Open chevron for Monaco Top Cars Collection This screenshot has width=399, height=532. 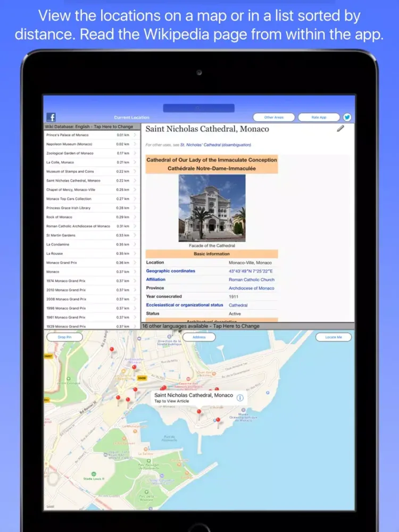coord(135,199)
